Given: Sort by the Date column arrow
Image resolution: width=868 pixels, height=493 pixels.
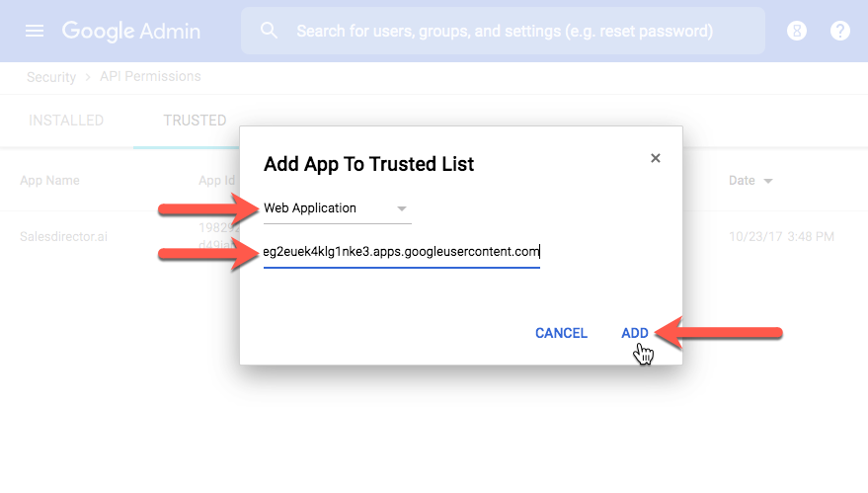Looking at the screenshot, I should pyautogui.click(x=768, y=181).
